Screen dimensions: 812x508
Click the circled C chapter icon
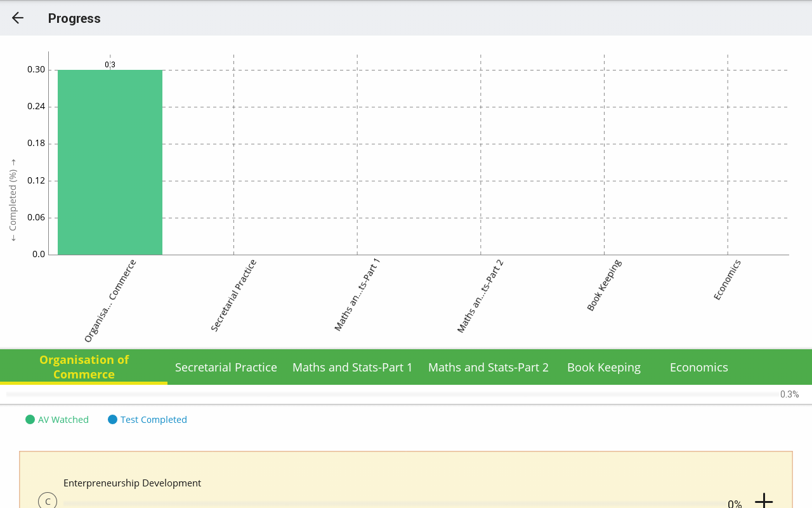[48, 501]
